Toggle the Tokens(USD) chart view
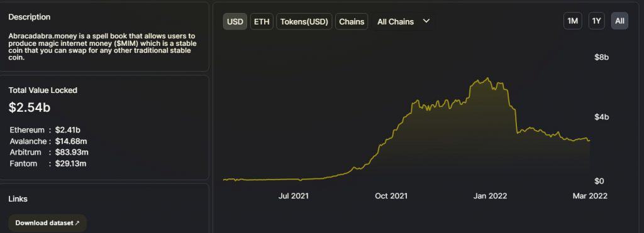This screenshot has height=233, width=644. (304, 21)
